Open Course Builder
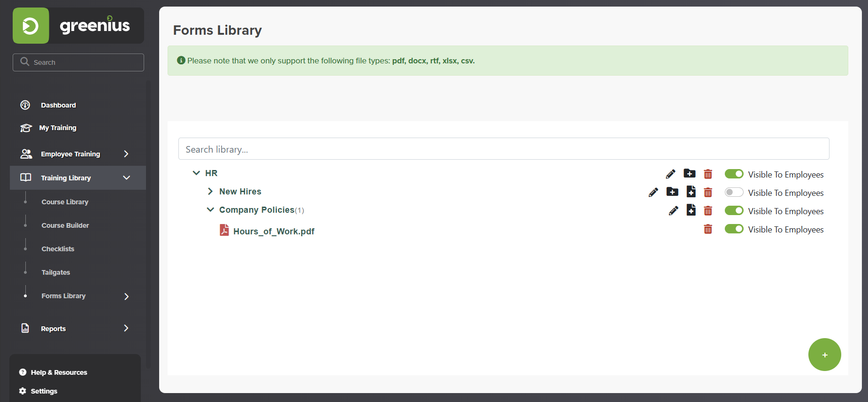Image resolution: width=868 pixels, height=402 pixels. pos(65,225)
